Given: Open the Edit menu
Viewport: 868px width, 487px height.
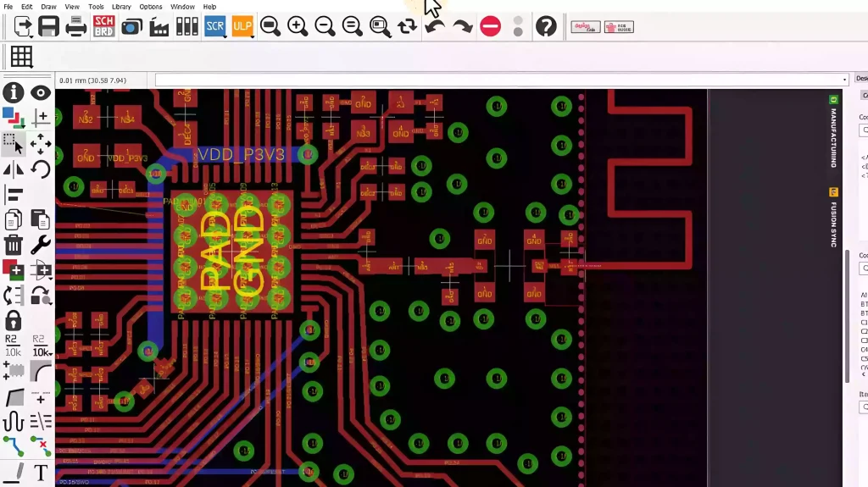Looking at the screenshot, I should (26, 7).
